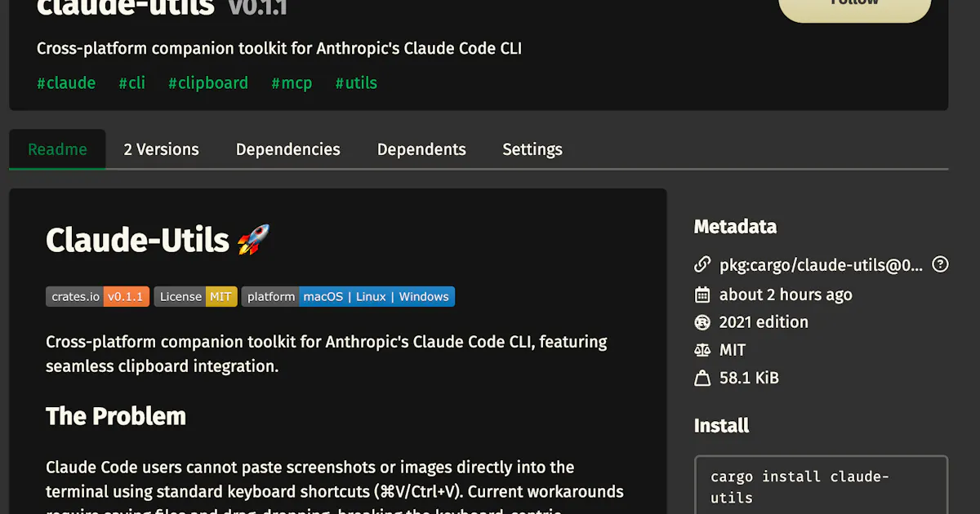
Task: Click the weight icon beside 58.1 KiB
Action: (x=702, y=378)
